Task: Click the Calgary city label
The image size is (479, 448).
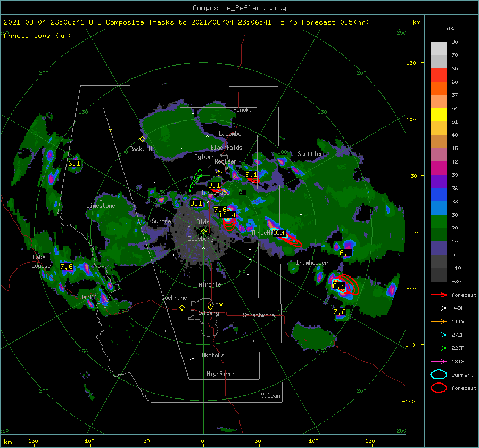Action: point(208,313)
